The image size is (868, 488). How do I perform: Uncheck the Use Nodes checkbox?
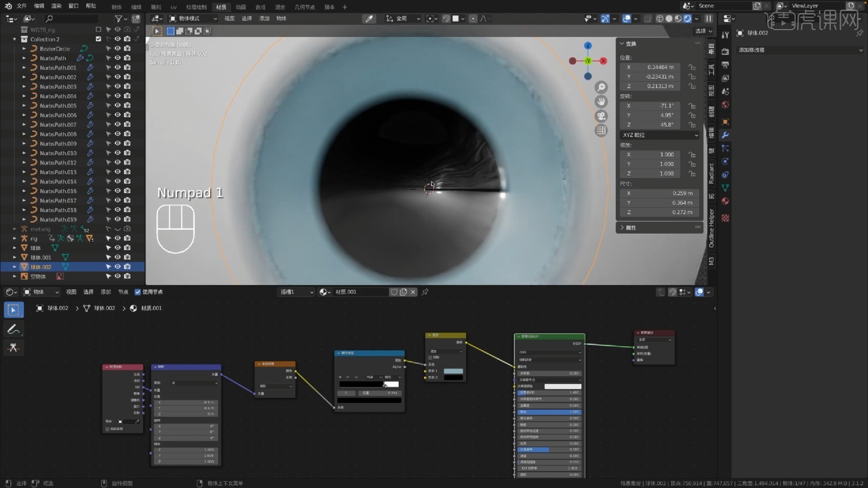[138, 292]
